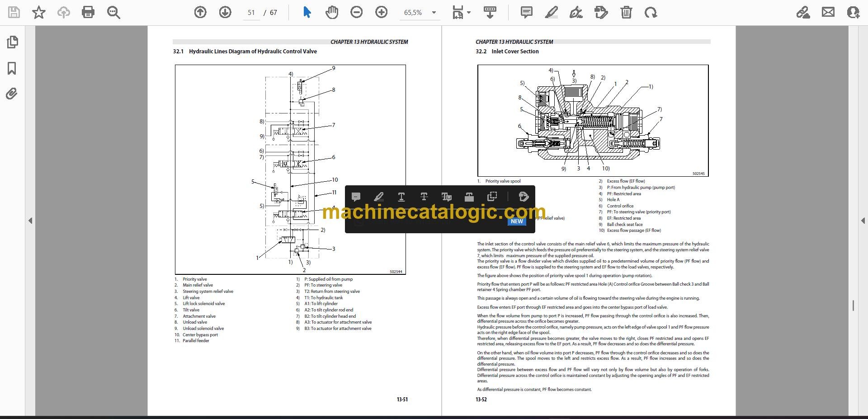Click the inlet cover section drawing

point(593,121)
